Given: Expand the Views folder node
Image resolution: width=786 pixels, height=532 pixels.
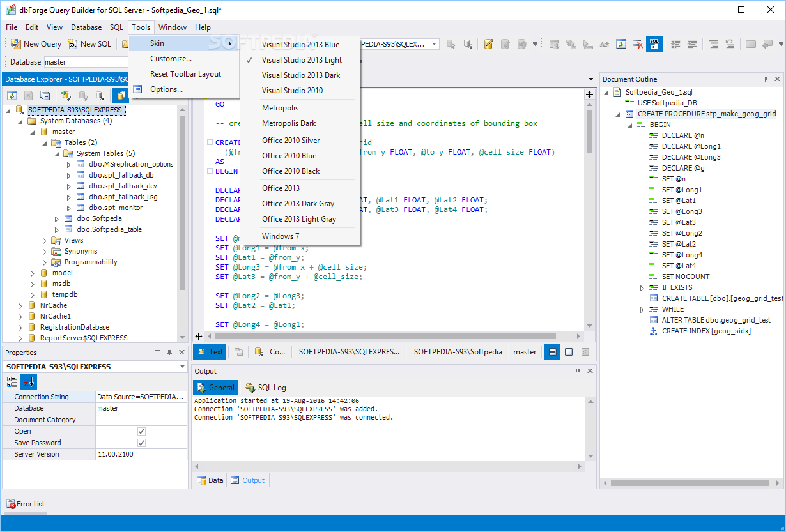Looking at the screenshot, I should pos(45,240).
